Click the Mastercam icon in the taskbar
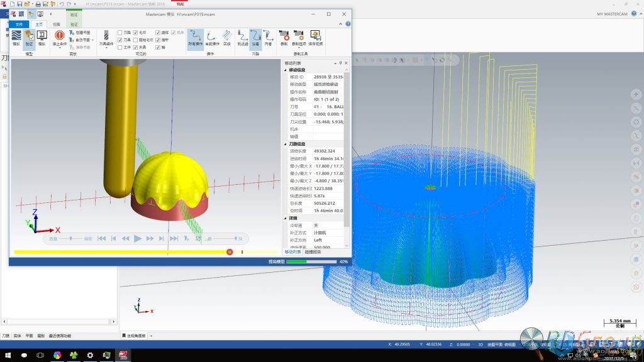Viewport: 644px width, 362px height. (123, 355)
